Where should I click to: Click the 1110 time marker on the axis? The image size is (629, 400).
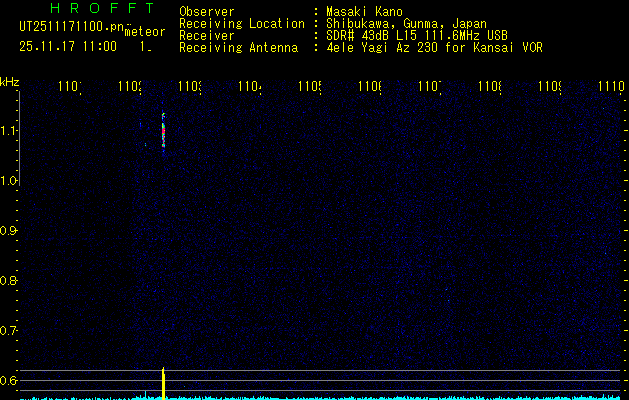pos(610,89)
